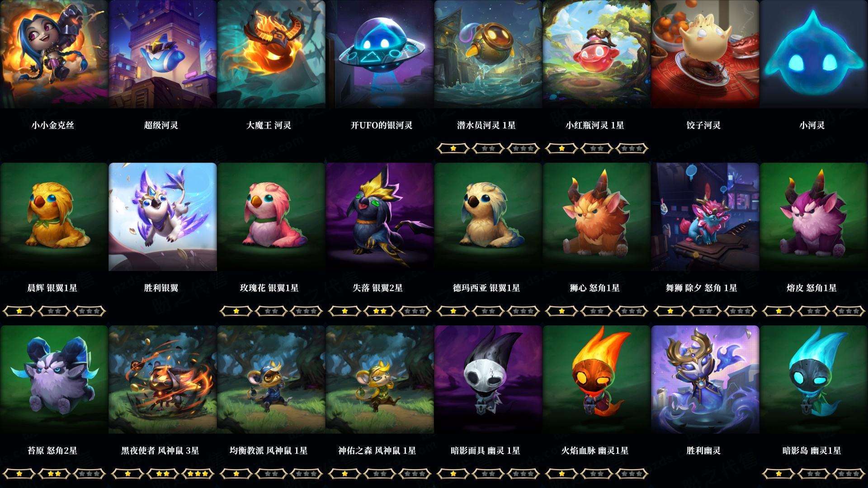Click the 超级河灵 name label

[x=161, y=125]
